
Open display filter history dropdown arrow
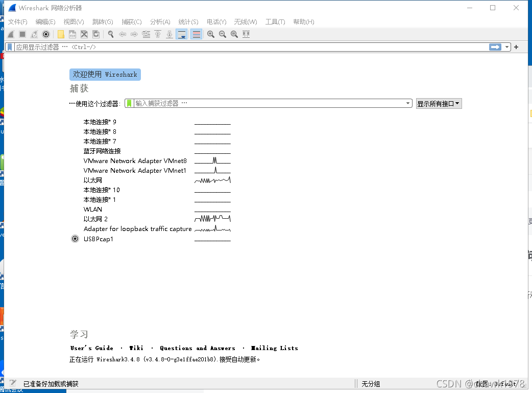(507, 47)
